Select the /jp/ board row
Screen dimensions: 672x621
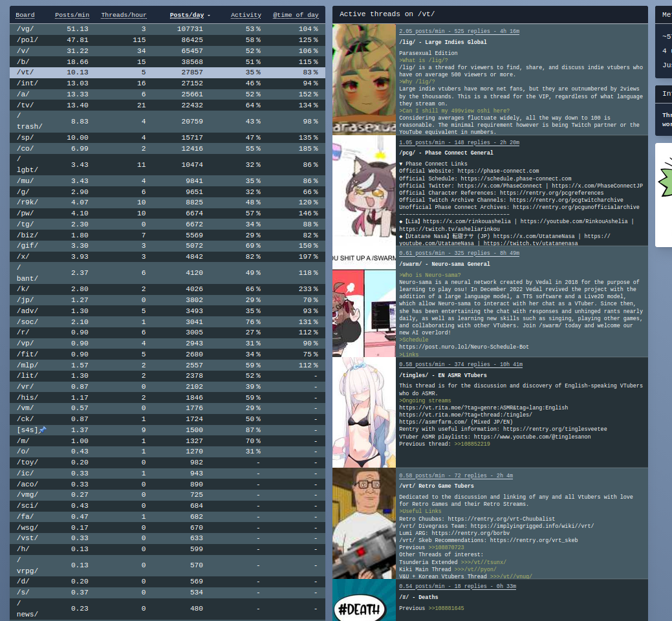pos(167,300)
